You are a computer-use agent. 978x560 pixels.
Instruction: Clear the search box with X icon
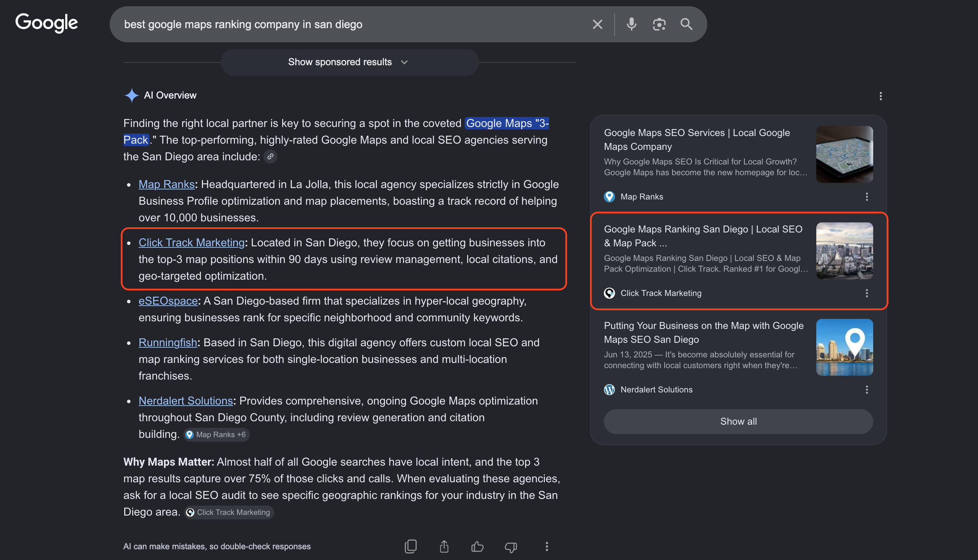597,24
